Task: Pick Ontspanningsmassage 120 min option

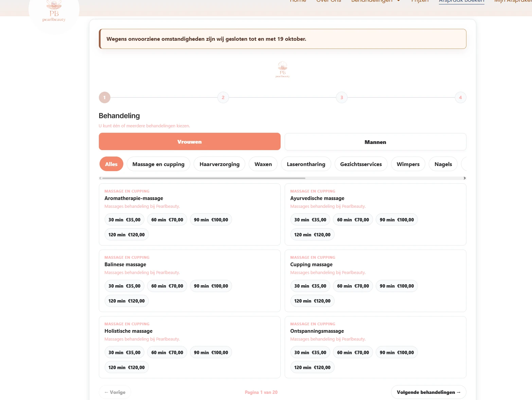Action: click(x=312, y=367)
